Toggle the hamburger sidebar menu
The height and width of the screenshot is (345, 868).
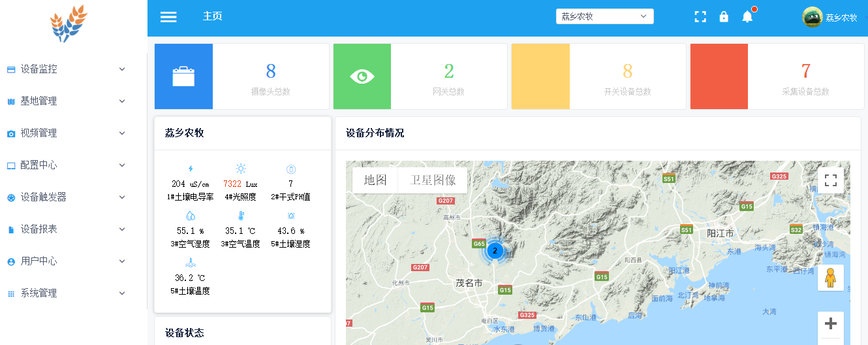pos(168,17)
